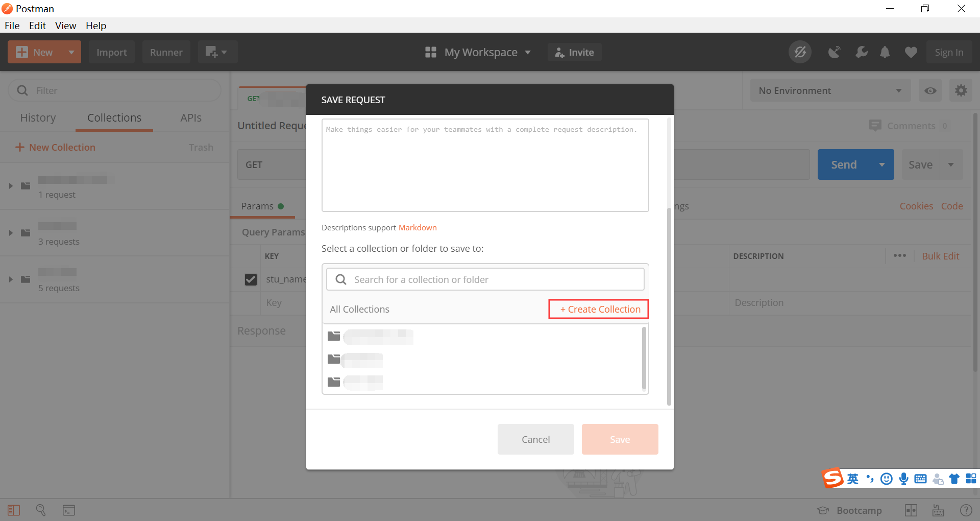Toggle sidebar visibility icon at bottom left
This screenshot has height=521, width=980.
(14, 510)
